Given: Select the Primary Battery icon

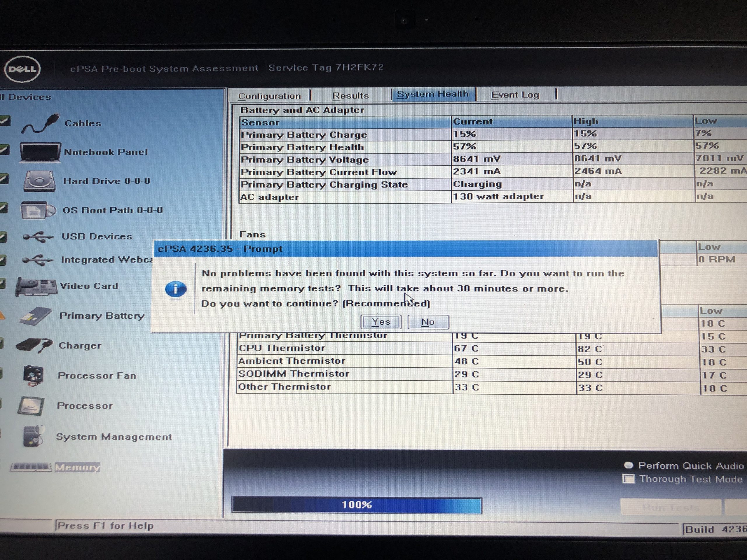Looking at the screenshot, I should (36, 316).
